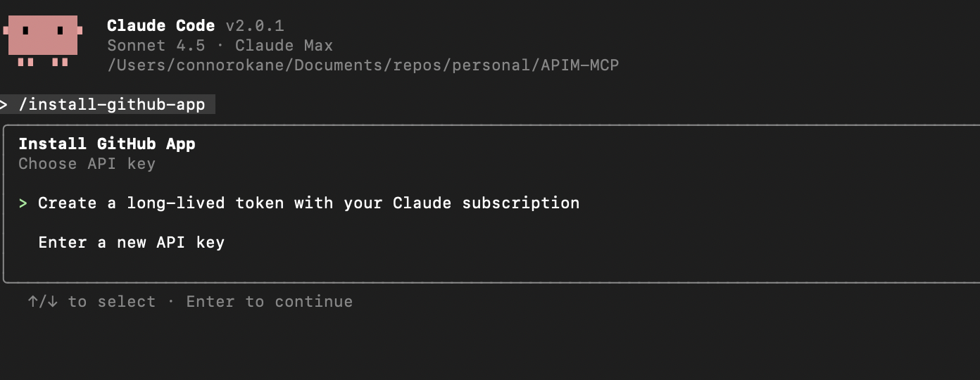Click the v2.0.1 version label
The width and height of the screenshot is (980, 380).
[255, 26]
